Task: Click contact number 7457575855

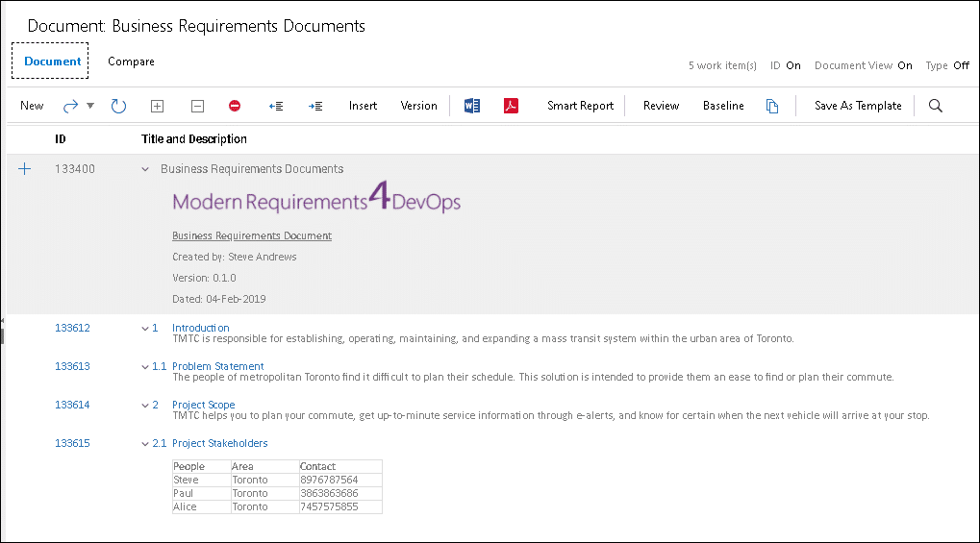Action: 329,506
